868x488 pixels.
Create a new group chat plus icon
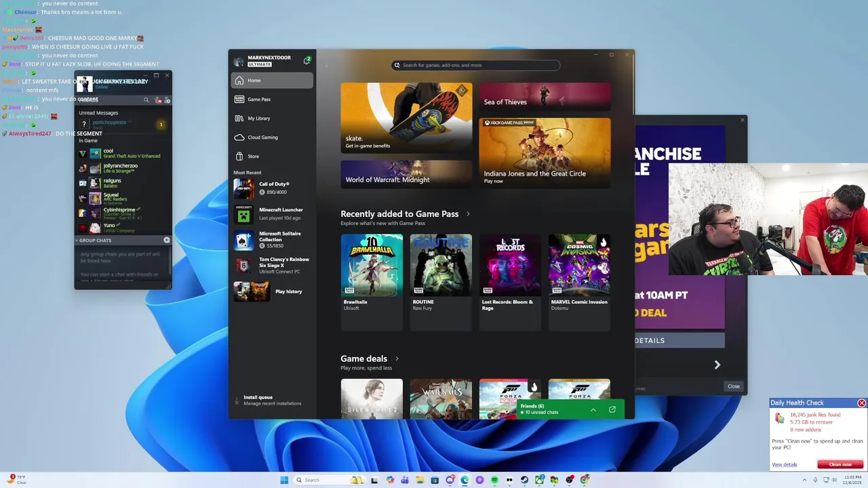point(167,241)
